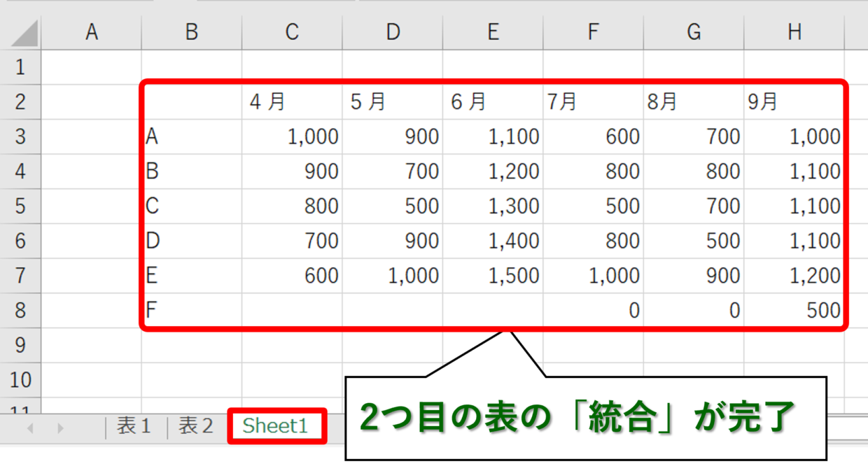Select row 10 header
Image resolution: width=868 pixels, height=464 pixels.
(x=20, y=380)
